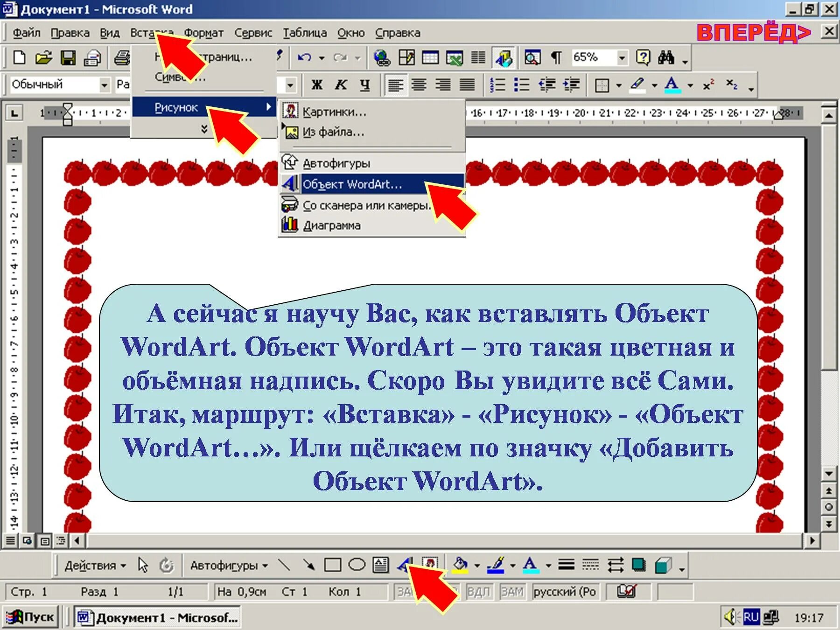Image resolution: width=840 pixels, height=630 pixels.
Task: Insert a Microsoft Excel worksheet
Action: point(454,58)
